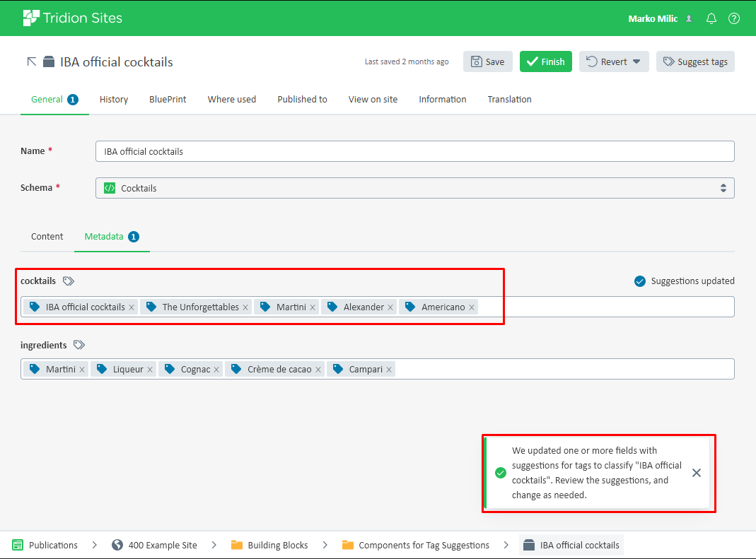Click tag suggestion icon next to ingredients label
The image size is (756, 559).
pyautogui.click(x=79, y=346)
